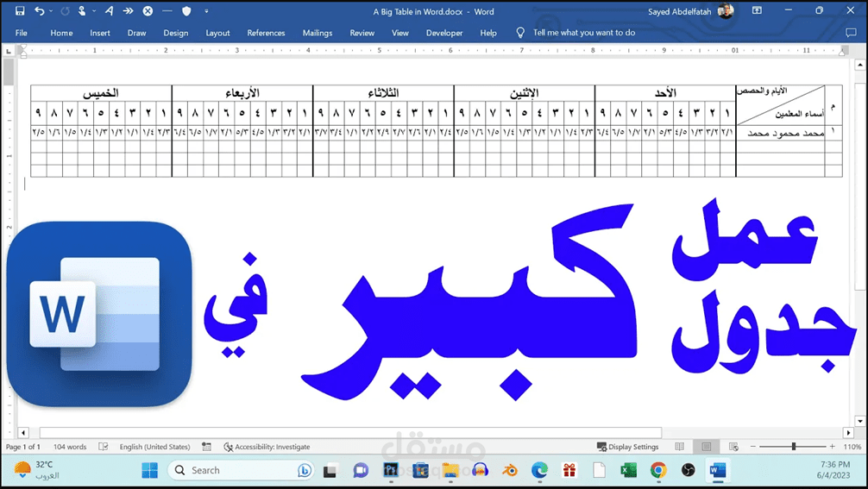The height and width of the screenshot is (489, 868).
Task: Open the Touch/Mouse mode dropdown arrow
Action: tap(94, 11)
